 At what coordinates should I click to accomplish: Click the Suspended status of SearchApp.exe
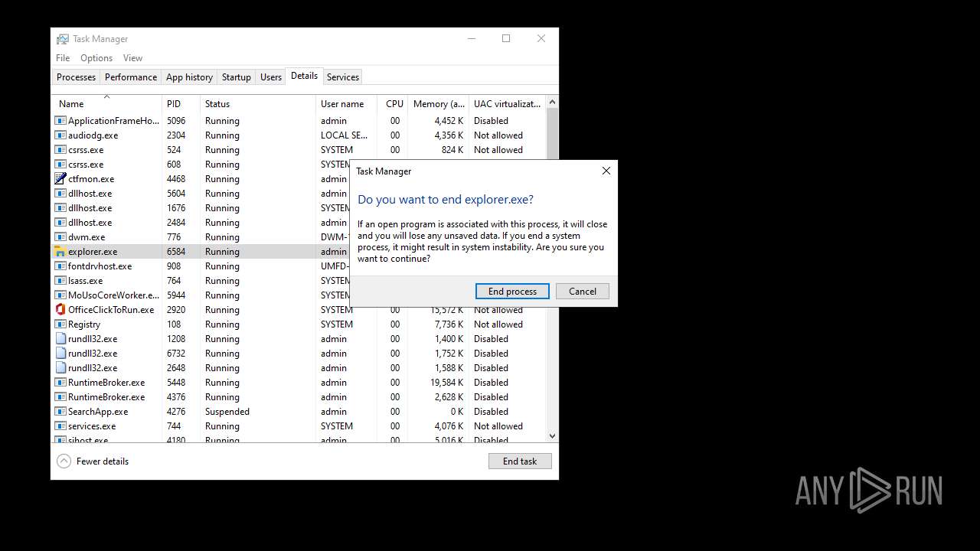pyautogui.click(x=227, y=411)
